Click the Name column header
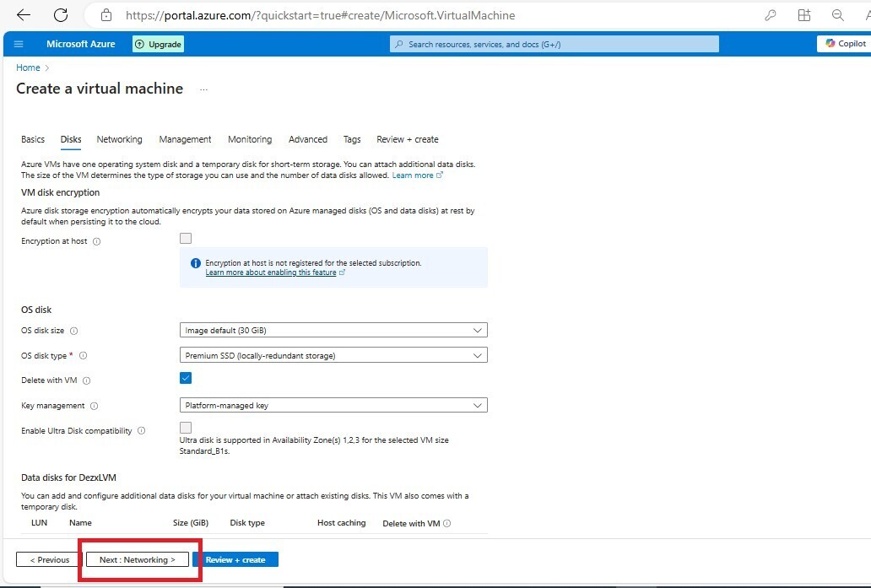This screenshot has width=871, height=588. pos(80,523)
